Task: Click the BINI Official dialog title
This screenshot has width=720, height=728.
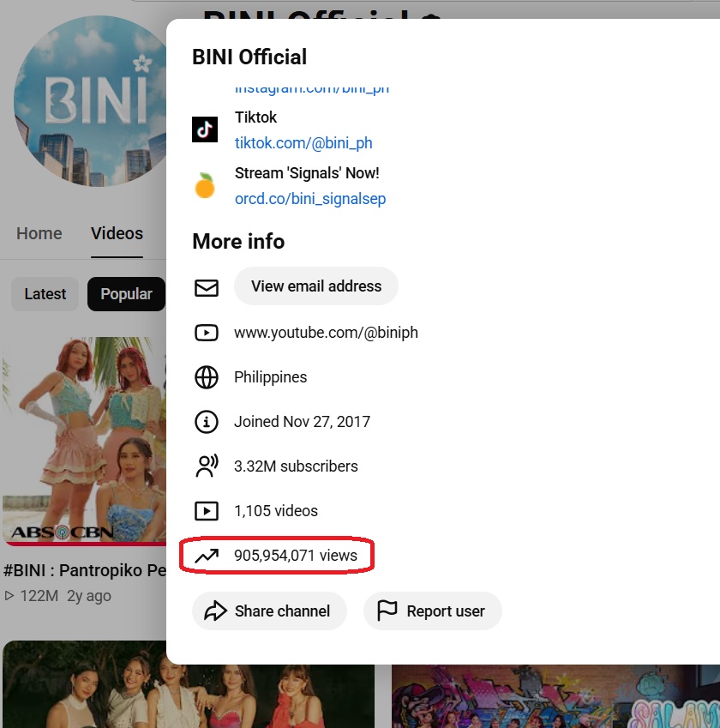Action: tap(249, 57)
